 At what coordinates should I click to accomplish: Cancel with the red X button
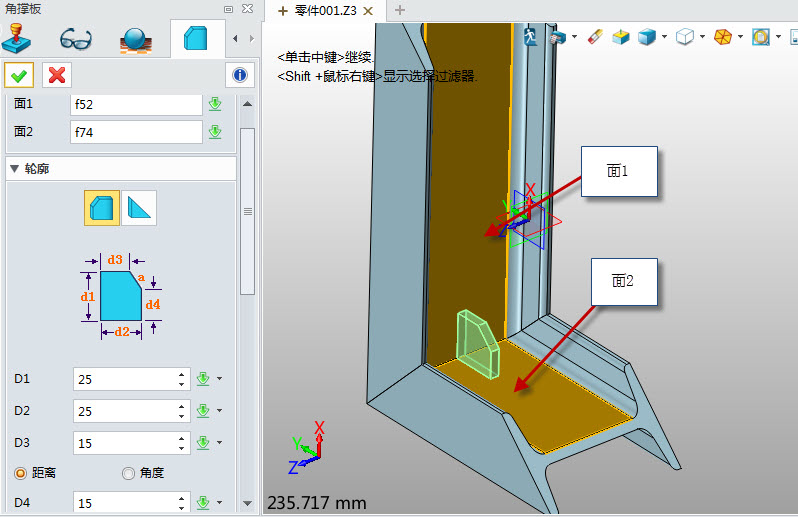click(56, 76)
